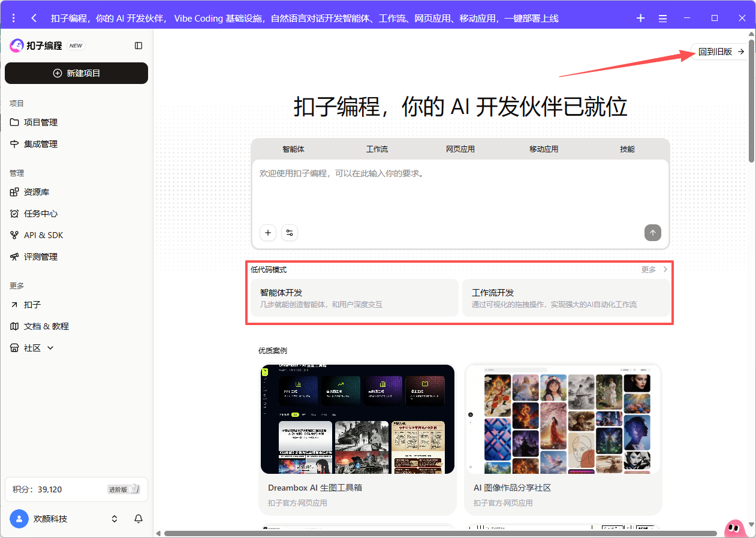Open the hamburger menu in title bar
This screenshot has height=538, width=756.
tap(662, 18)
